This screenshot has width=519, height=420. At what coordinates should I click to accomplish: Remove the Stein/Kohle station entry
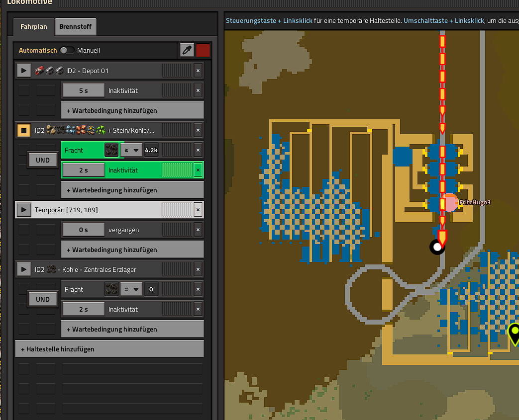[x=198, y=130]
